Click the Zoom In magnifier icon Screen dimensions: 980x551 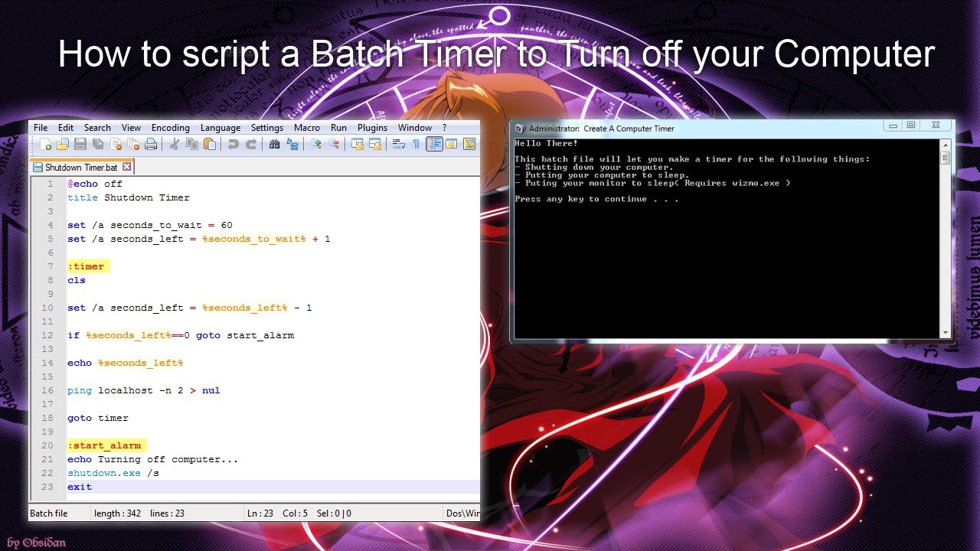(316, 144)
